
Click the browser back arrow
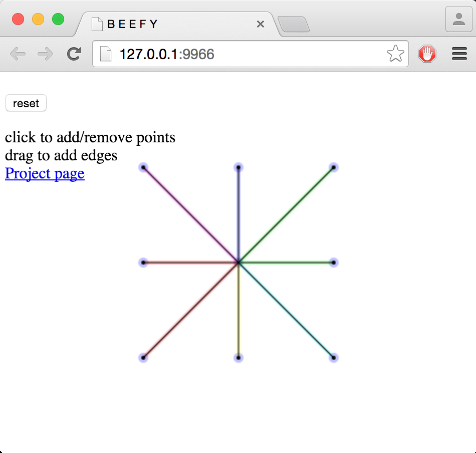[x=18, y=54]
